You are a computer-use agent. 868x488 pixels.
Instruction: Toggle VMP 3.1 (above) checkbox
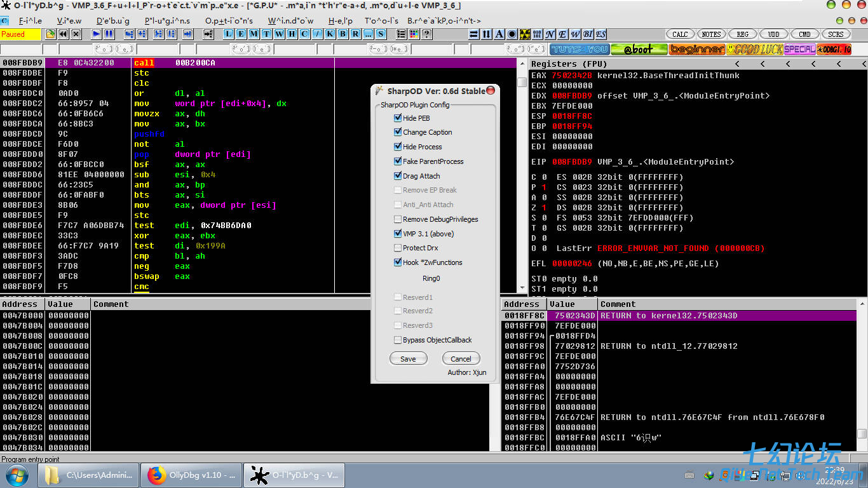(x=398, y=234)
